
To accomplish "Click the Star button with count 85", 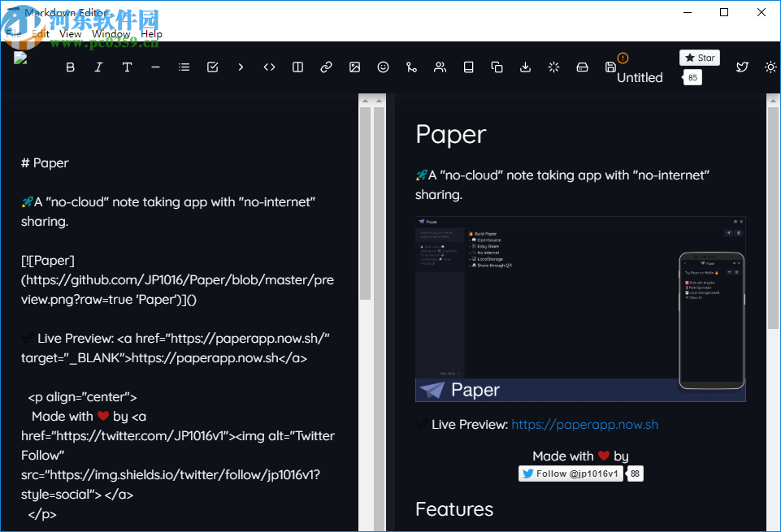I will pyautogui.click(x=699, y=58).
